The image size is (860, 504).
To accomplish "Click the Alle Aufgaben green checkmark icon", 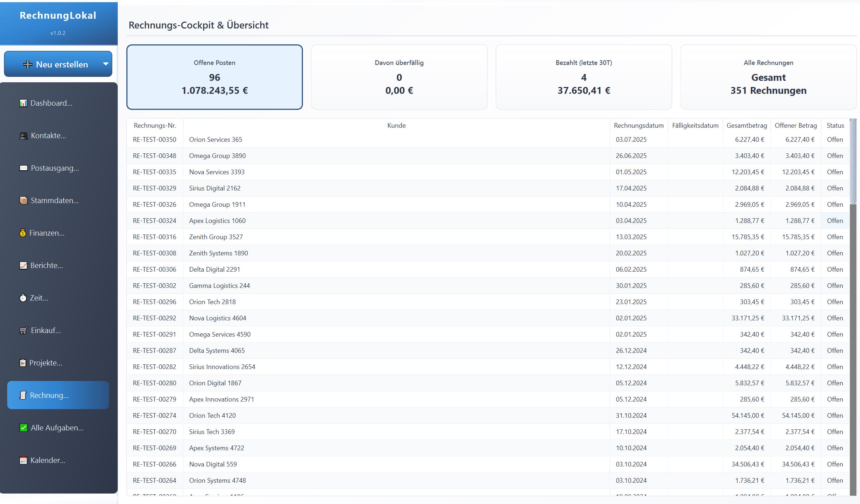I will coord(23,428).
